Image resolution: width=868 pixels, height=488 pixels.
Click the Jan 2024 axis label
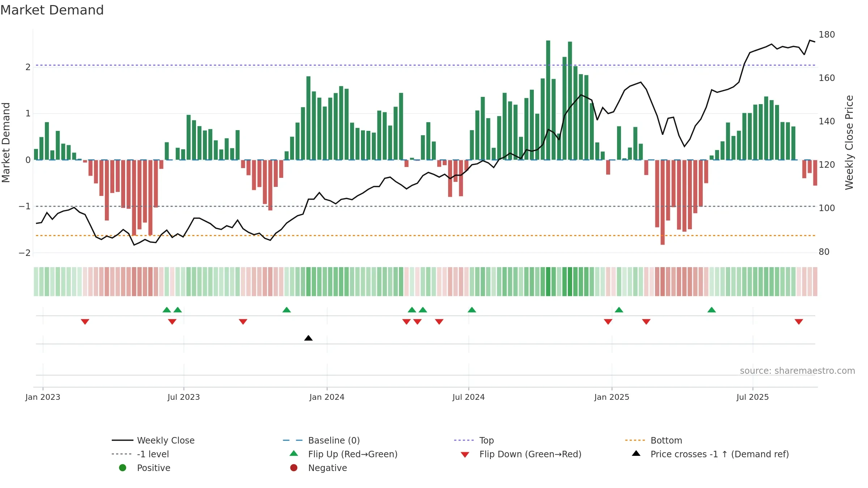pyautogui.click(x=327, y=397)
